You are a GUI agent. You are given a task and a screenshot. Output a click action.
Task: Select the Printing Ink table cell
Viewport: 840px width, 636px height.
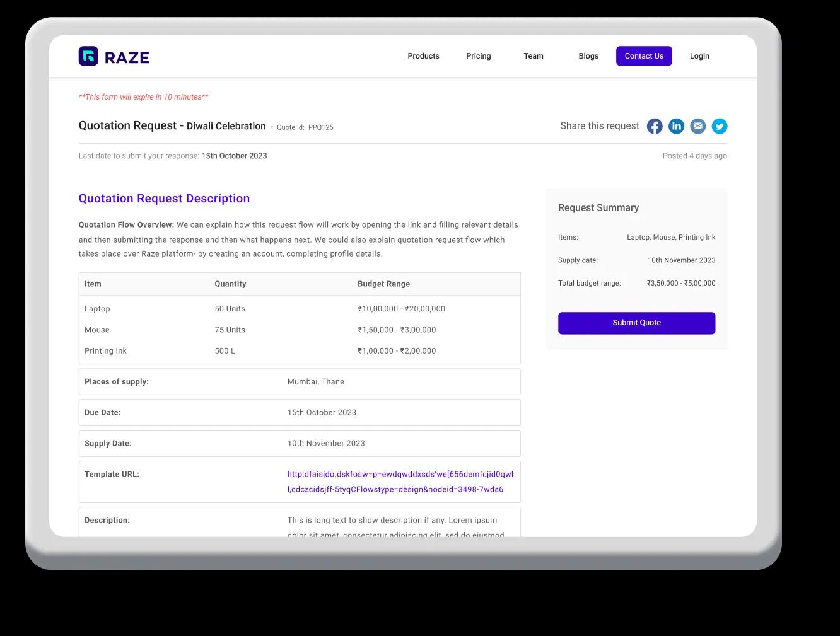(105, 350)
